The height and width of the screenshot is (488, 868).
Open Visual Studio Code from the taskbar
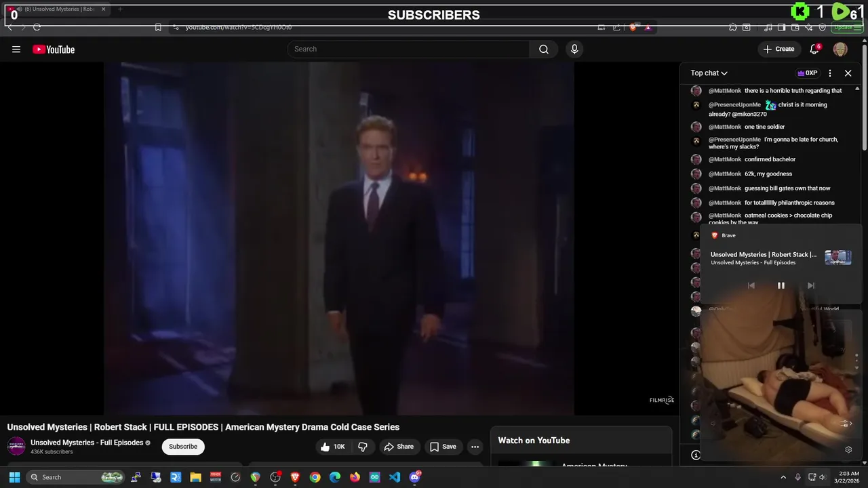point(394,477)
